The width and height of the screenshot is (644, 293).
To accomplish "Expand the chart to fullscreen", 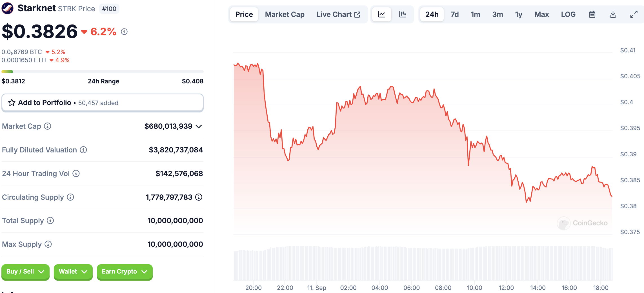I will pos(634,14).
